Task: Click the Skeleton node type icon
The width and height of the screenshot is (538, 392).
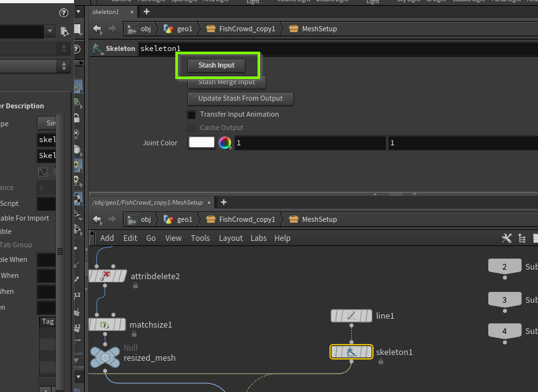Action: pos(98,48)
